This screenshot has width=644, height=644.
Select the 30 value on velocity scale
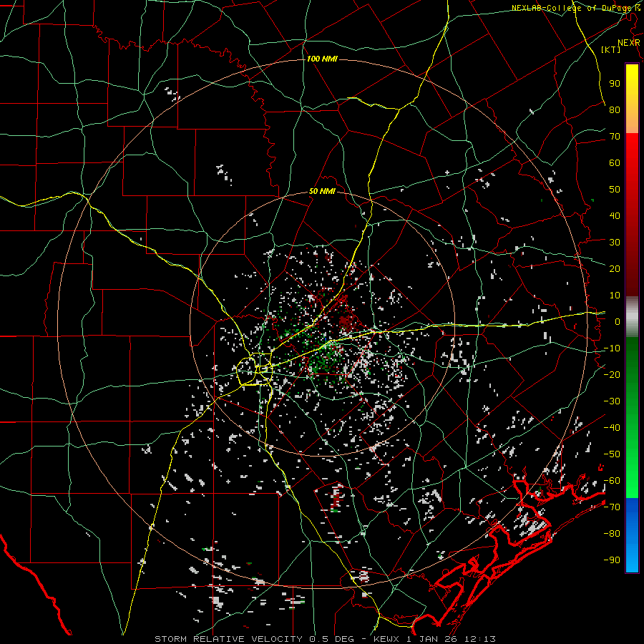[615, 243]
